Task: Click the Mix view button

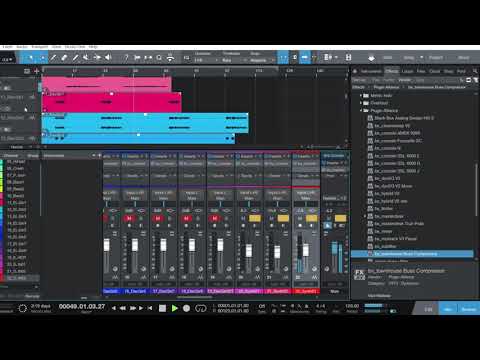Action: (x=448, y=309)
